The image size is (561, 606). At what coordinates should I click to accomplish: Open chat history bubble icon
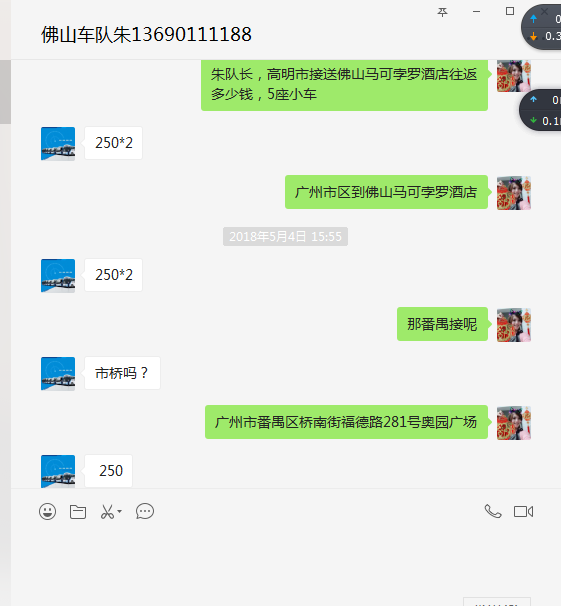[145, 511]
